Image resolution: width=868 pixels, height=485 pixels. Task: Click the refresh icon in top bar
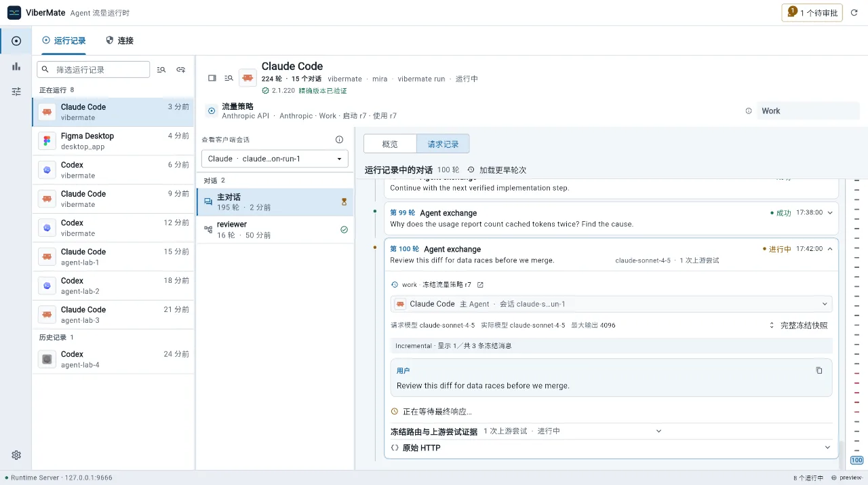(854, 13)
